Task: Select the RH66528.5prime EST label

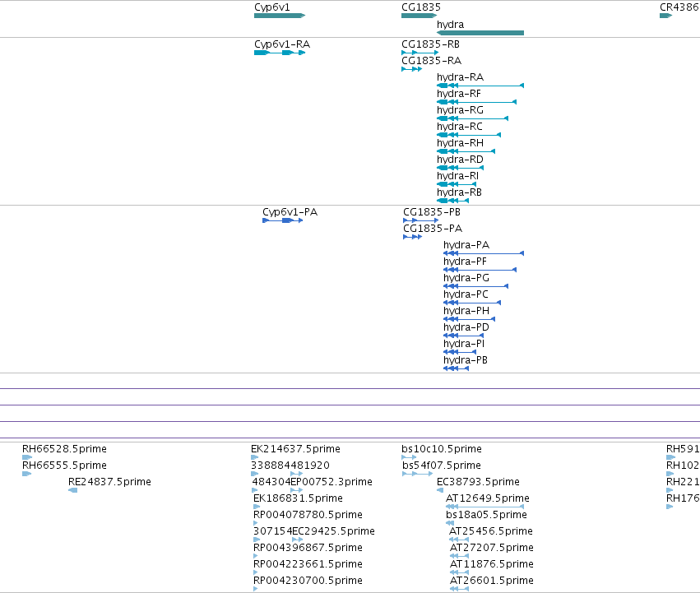Action: click(64, 449)
